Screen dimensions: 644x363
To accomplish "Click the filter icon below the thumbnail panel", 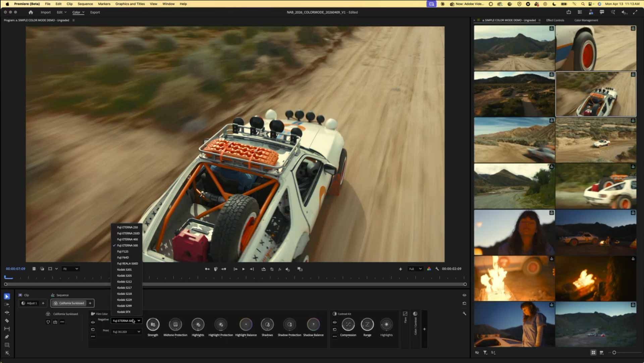I will pos(485,353).
